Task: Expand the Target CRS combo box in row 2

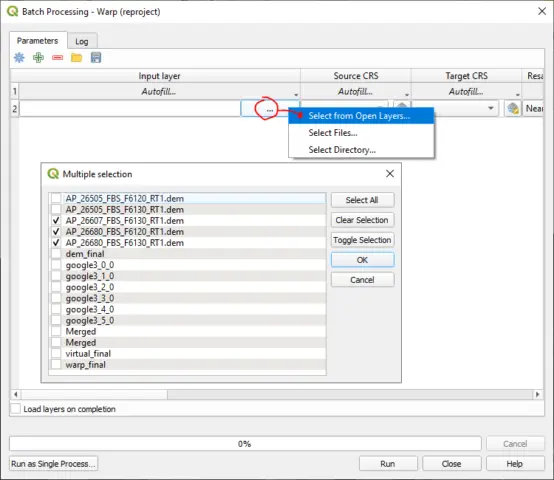Action: [x=491, y=108]
